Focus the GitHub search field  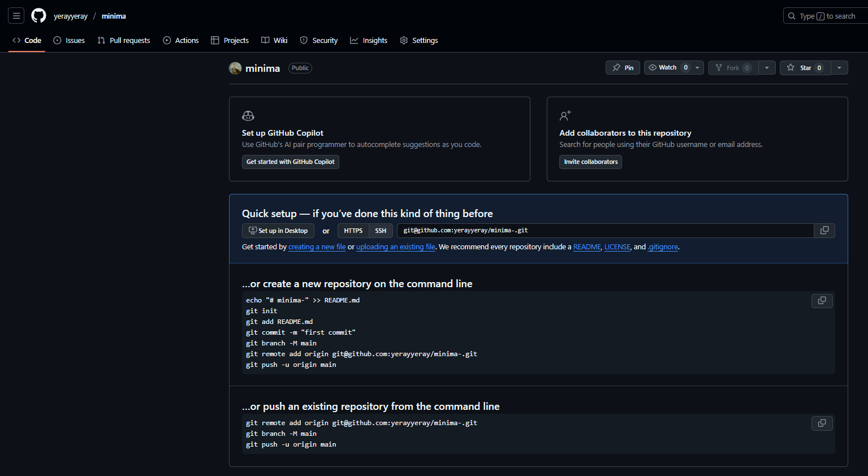[x=826, y=16]
